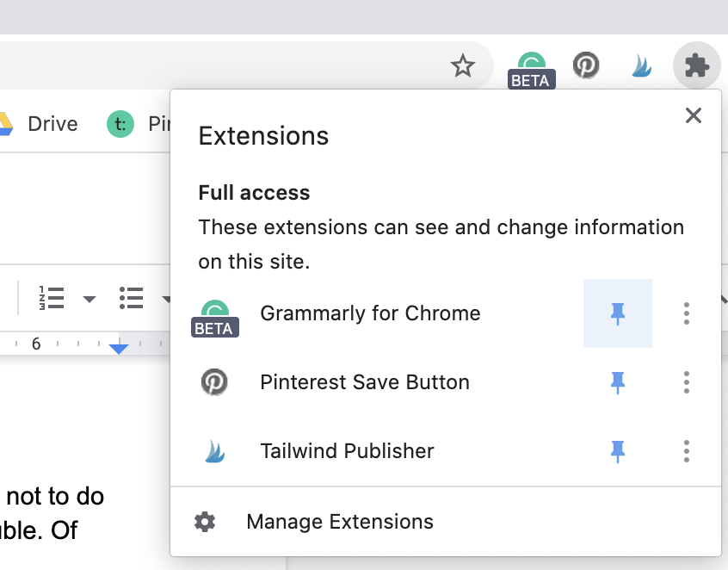Open the bulleted list style dropdown
The image size is (728, 570).
pos(169,298)
